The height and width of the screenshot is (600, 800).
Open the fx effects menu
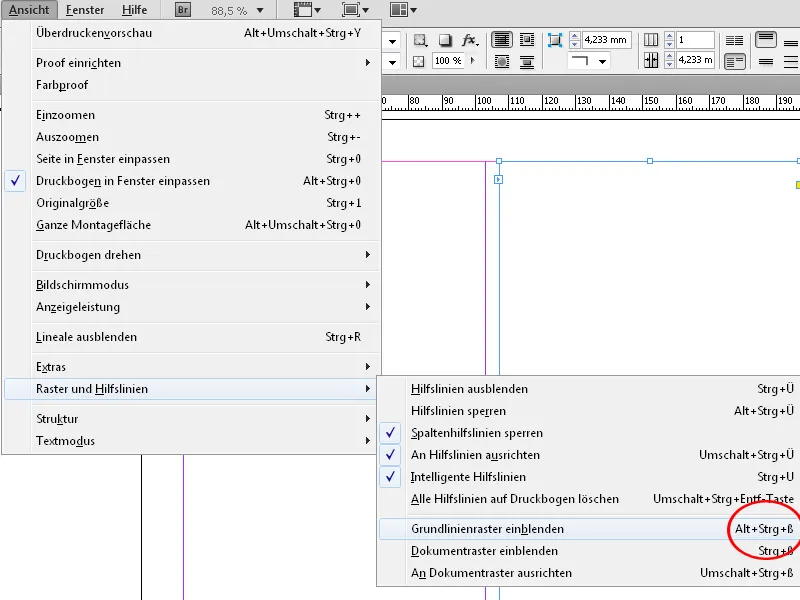[470, 40]
